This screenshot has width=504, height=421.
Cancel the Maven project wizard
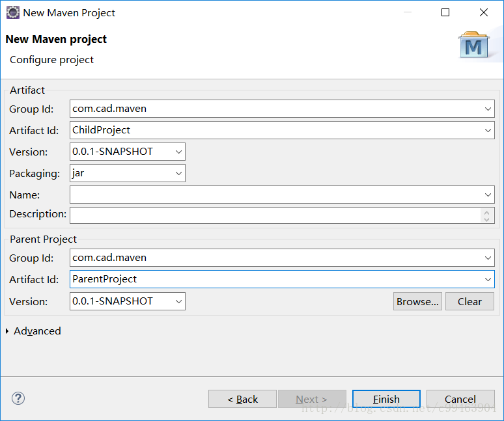point(460,399)
